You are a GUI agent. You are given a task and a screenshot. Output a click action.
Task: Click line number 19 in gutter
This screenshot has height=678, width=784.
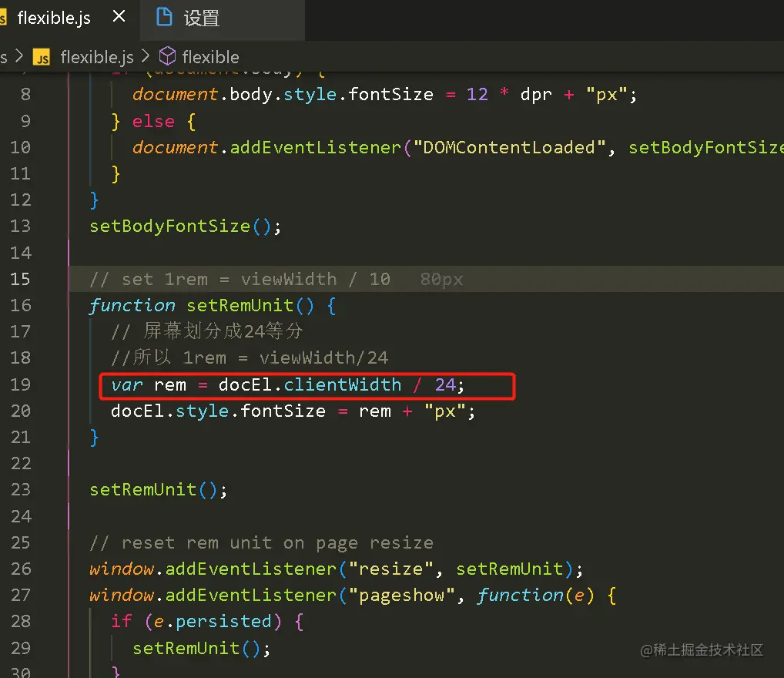[x=21, y=384]
